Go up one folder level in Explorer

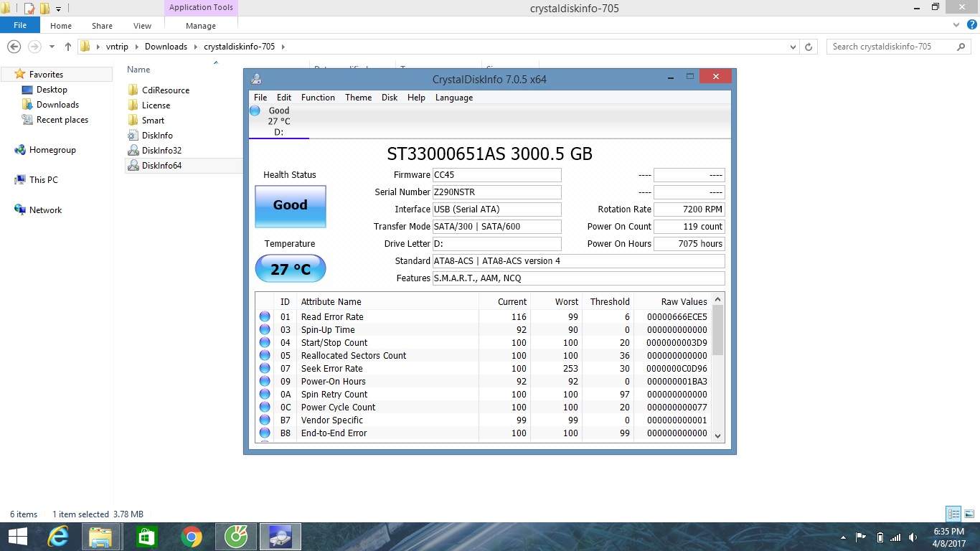(x=67, y=47)
